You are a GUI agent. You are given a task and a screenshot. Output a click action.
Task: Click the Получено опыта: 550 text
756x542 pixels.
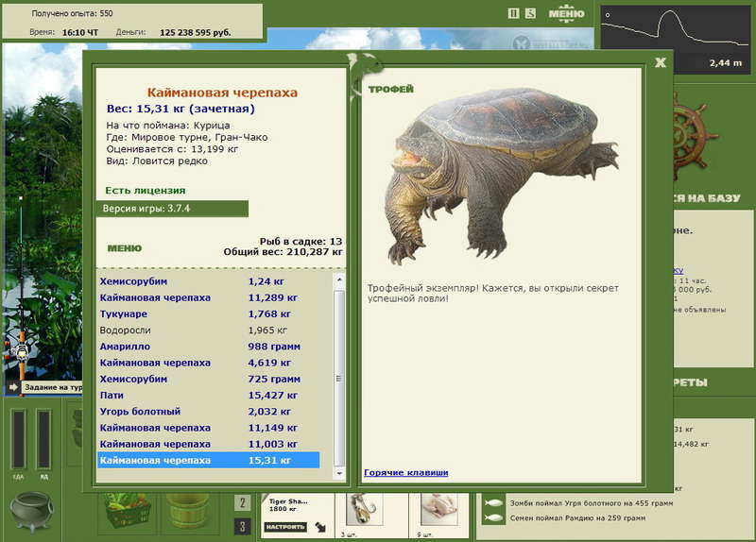click(x=73, y=13)
